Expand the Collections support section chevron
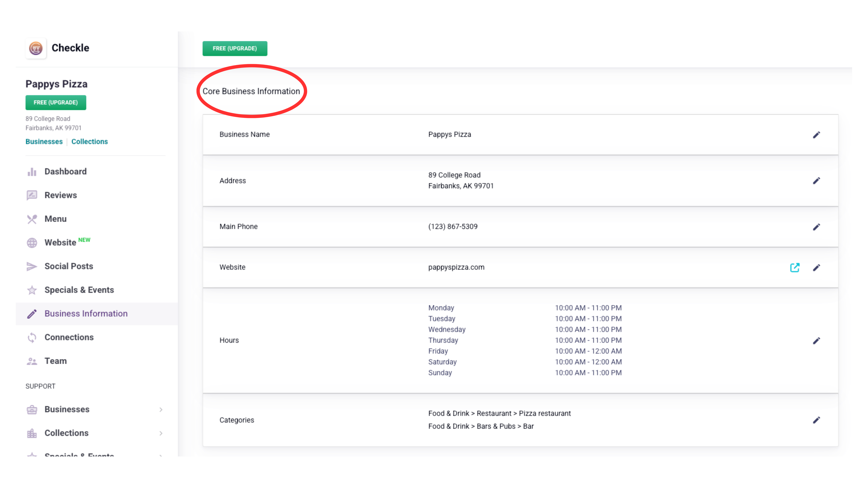This screenshot has height=488, width=868. [x=161, y=433]
